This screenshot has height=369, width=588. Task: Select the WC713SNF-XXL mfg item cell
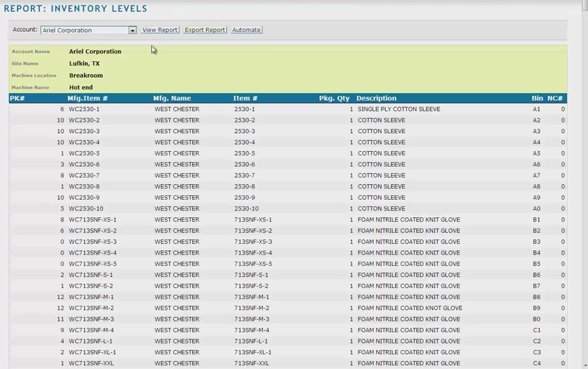tap(91, 363)
